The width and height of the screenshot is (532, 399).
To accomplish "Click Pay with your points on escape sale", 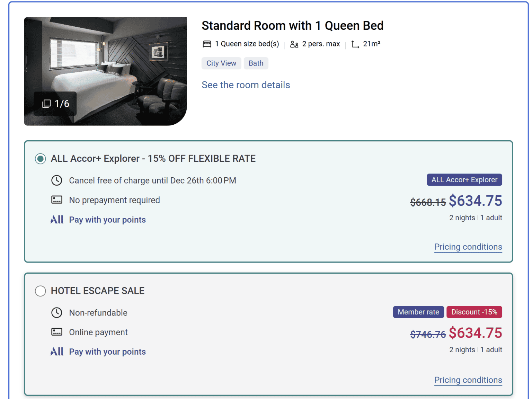I will coord(107,352).
